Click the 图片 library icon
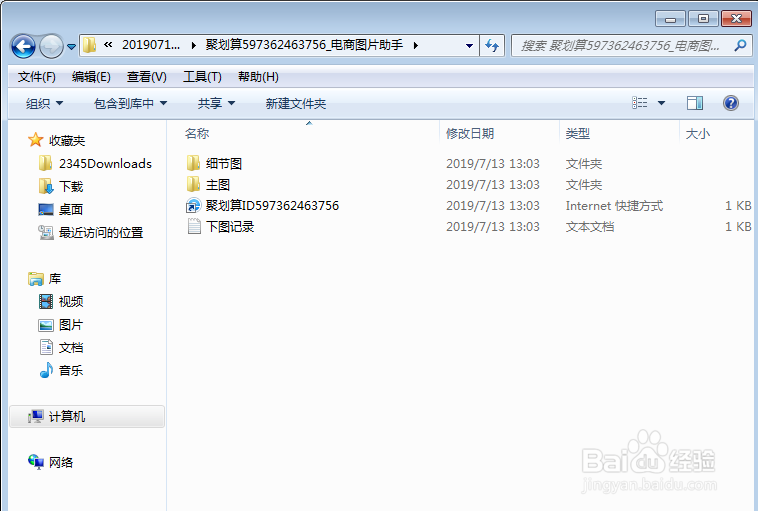Image resolution: width=758 pixels, height=511 pixels. pos(46,325)
